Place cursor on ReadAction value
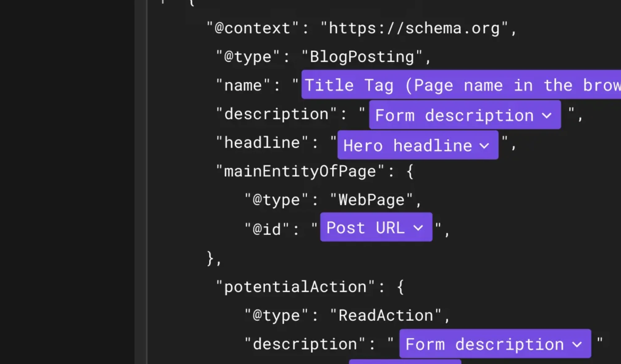This screenshot has width=621, height=364. click(386, 315)
